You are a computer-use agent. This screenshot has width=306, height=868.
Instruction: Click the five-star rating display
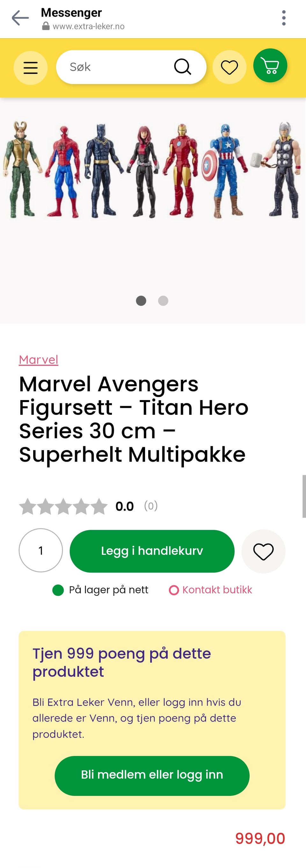(x=63, y=506)
